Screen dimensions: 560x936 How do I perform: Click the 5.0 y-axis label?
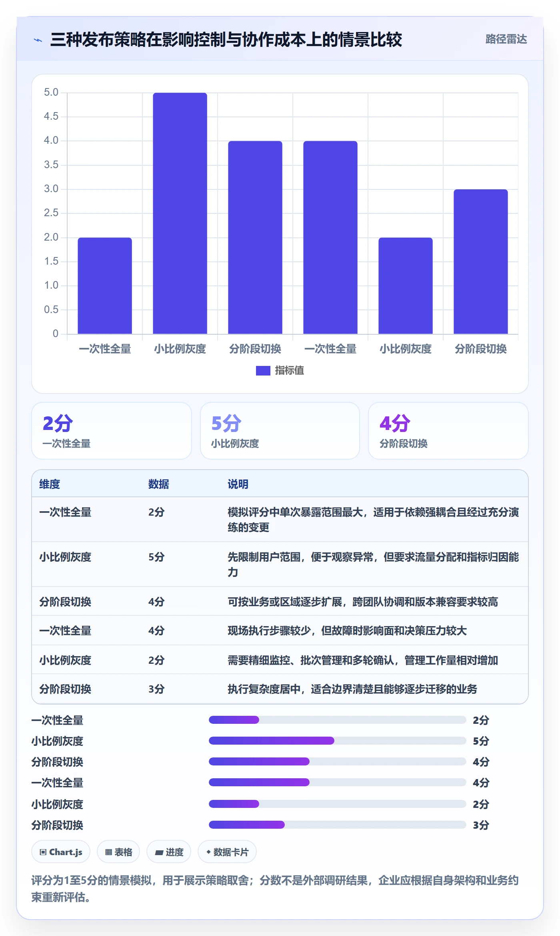coord(51,92)
